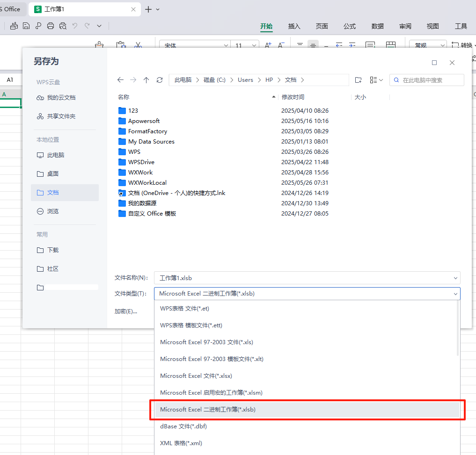
Task: Choose Microsoft Excel 启用宏的工作簿(*.xlsm) type
Action: coord(306,393)
